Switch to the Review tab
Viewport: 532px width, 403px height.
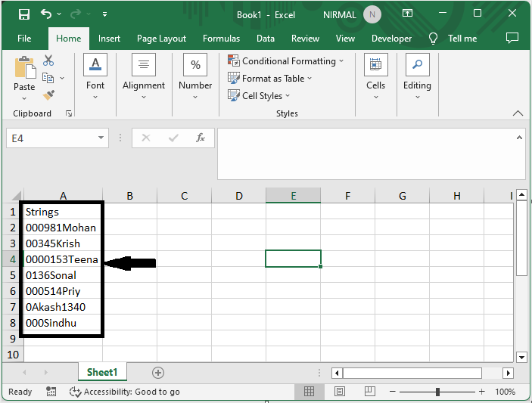pyautogui.click(x=305, y=39)
